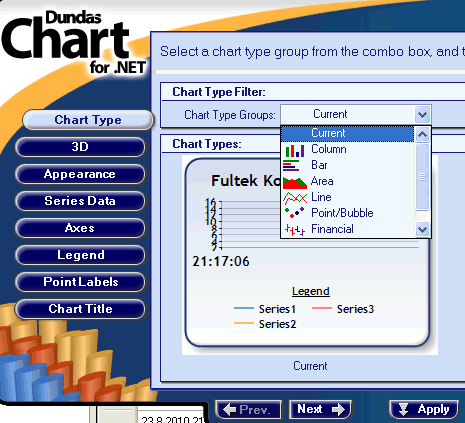Click the dropdown list scrollbar thumb
The height and width of the screenshot is (423, 465).
422,177
